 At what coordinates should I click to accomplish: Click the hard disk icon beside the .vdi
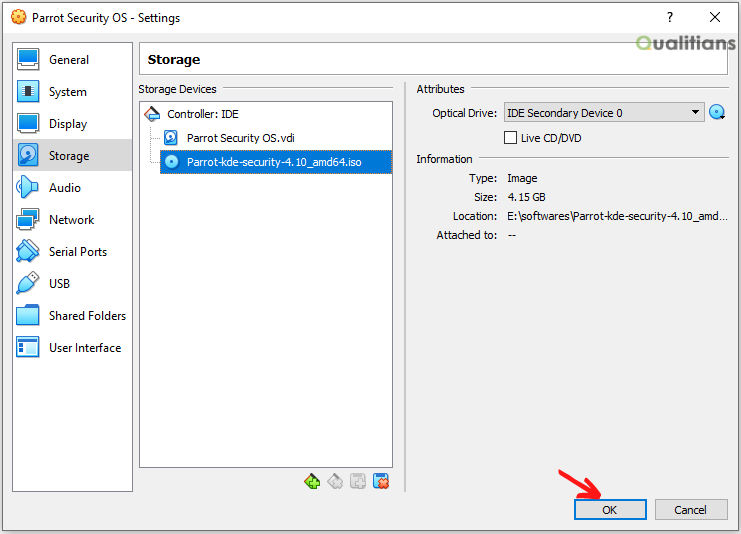click(x=171, y=138)
